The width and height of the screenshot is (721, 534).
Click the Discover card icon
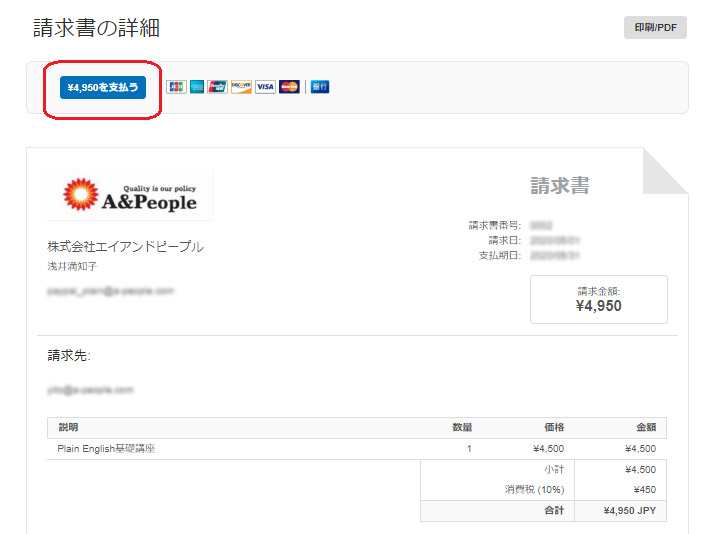(x=241, y=87)
